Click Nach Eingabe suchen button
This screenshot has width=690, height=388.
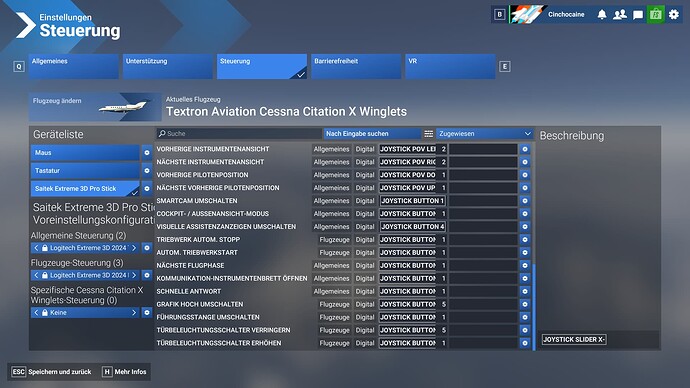(x=372, y=134)
